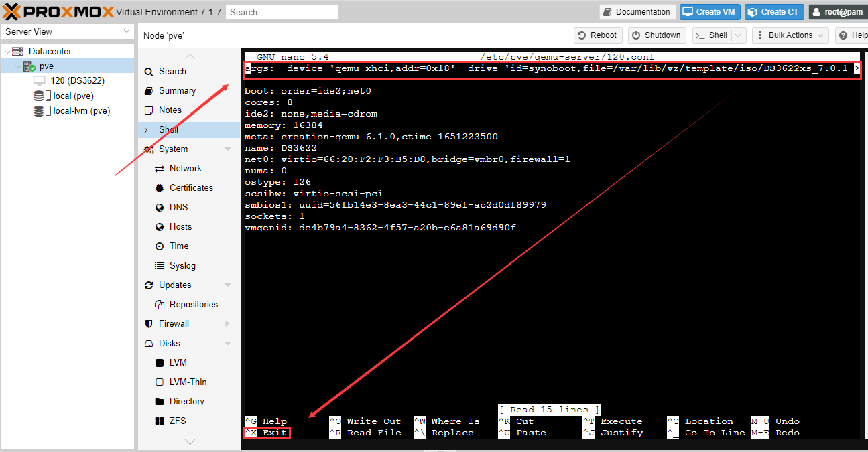
Task: Open Firewall in node menu
Action: 174,323
